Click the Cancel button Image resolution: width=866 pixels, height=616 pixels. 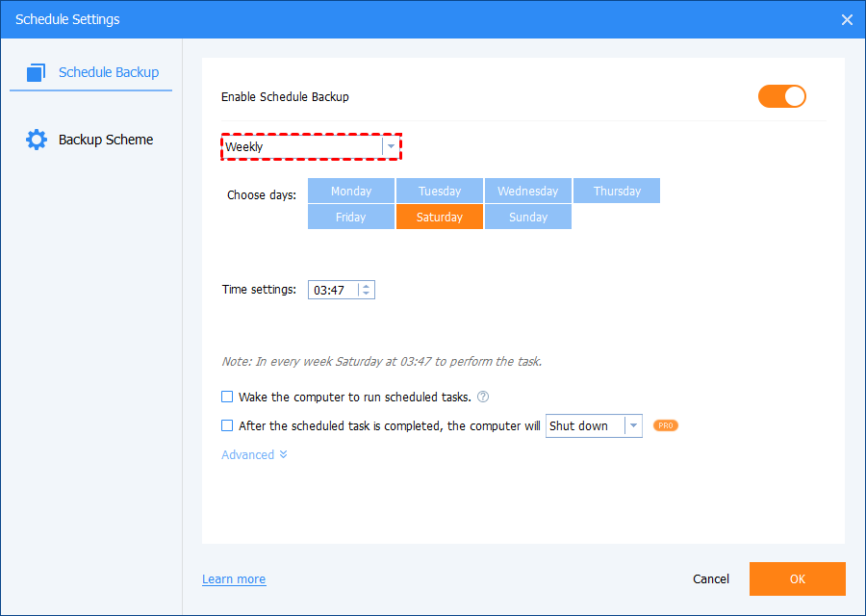pyautogui.click(x=711, y=578)
